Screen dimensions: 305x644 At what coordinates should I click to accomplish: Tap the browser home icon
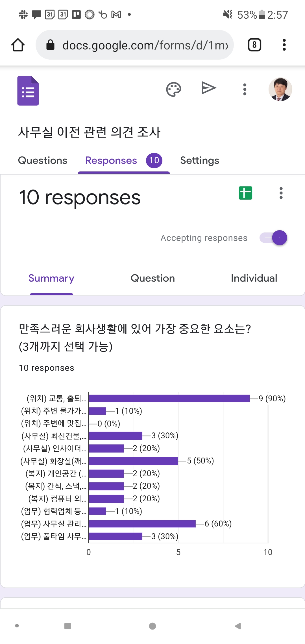(18, 45)
